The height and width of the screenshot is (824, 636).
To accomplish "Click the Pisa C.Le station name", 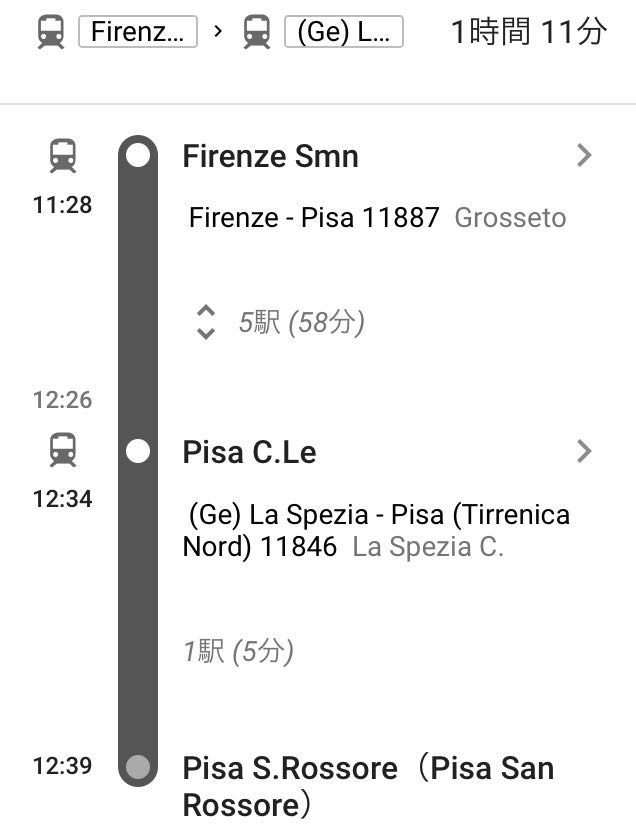I will click(249, 452).
